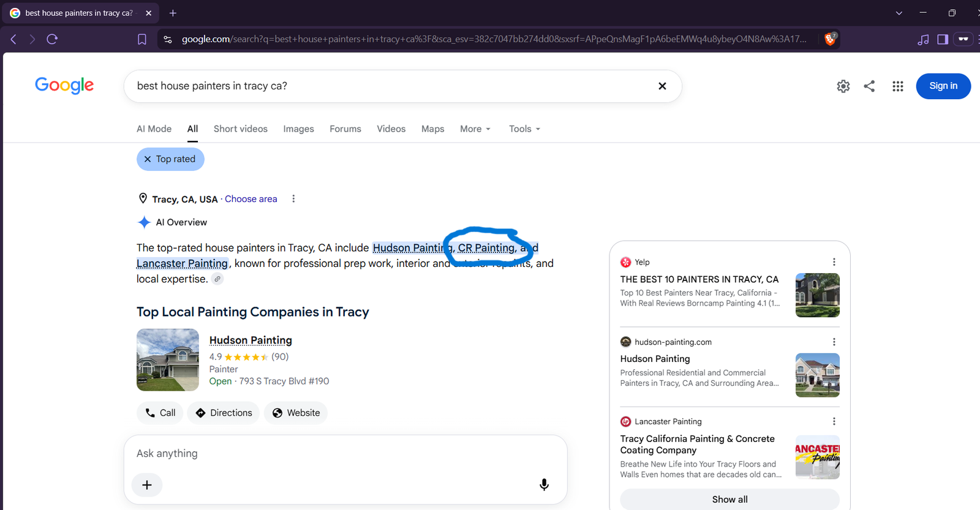Image resolution: width=980 pixels, height=510 pixels.
Task: Open the Brave Shields lion icon
Action: tap(830, 39)
